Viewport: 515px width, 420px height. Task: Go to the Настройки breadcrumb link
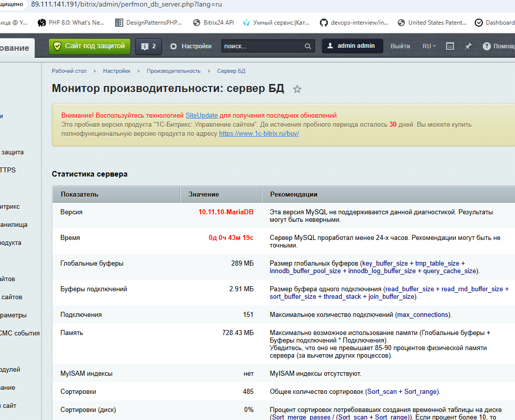tap(117, 71)
